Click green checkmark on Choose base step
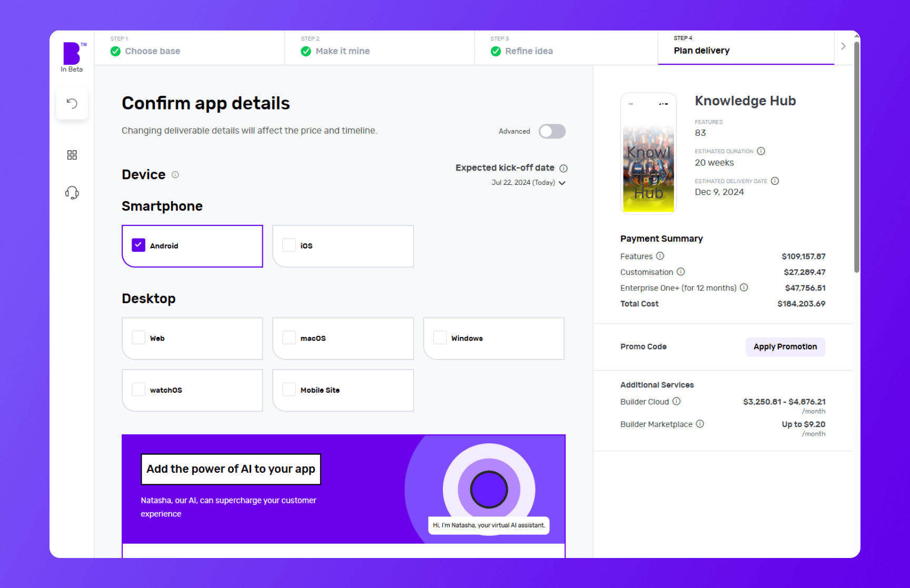 coord(115,51)
